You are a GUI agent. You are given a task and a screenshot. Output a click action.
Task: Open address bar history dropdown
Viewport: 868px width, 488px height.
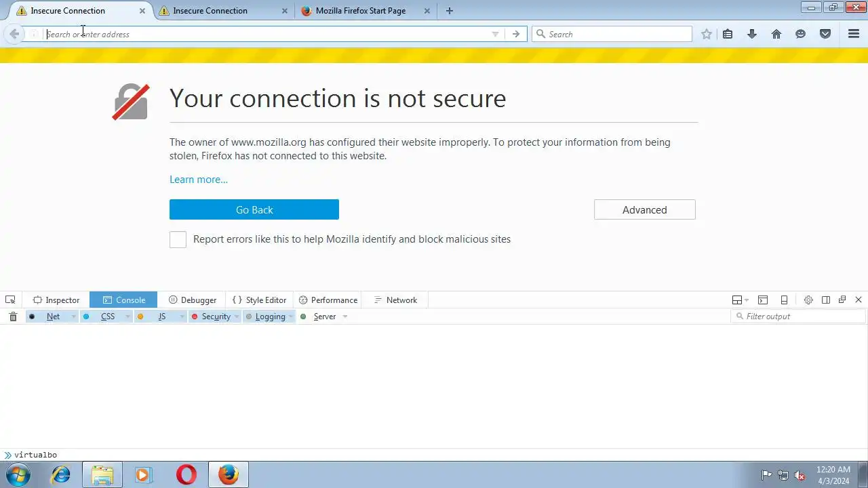click(x=495, y=34)
